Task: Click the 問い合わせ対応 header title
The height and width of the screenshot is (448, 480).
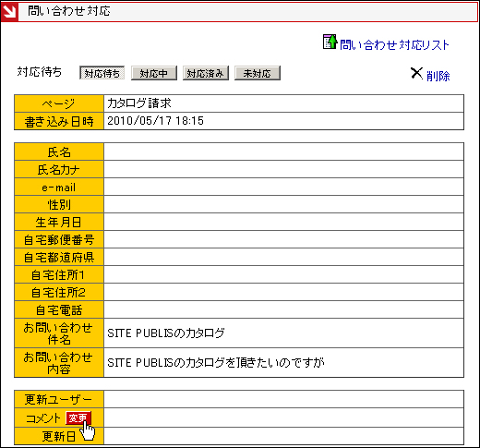Action: (x=69, y=11)
